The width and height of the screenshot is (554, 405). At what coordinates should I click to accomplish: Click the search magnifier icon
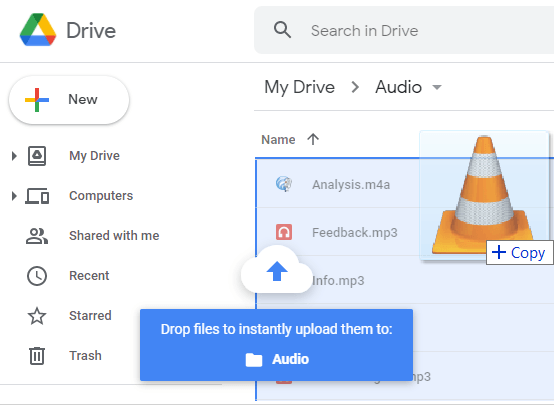coord(282,30)
